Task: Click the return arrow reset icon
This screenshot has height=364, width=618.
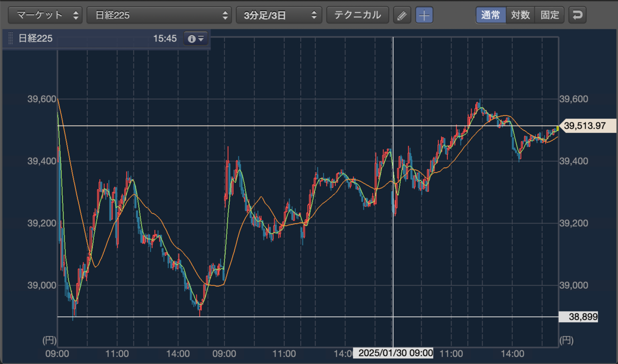Action: pyautogui.click(x=577, y=15)
